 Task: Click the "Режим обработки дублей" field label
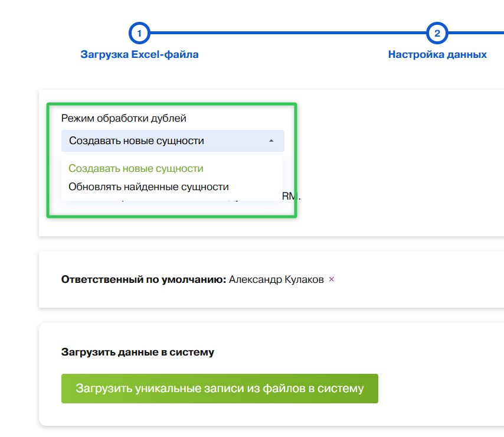coord(123,118)
